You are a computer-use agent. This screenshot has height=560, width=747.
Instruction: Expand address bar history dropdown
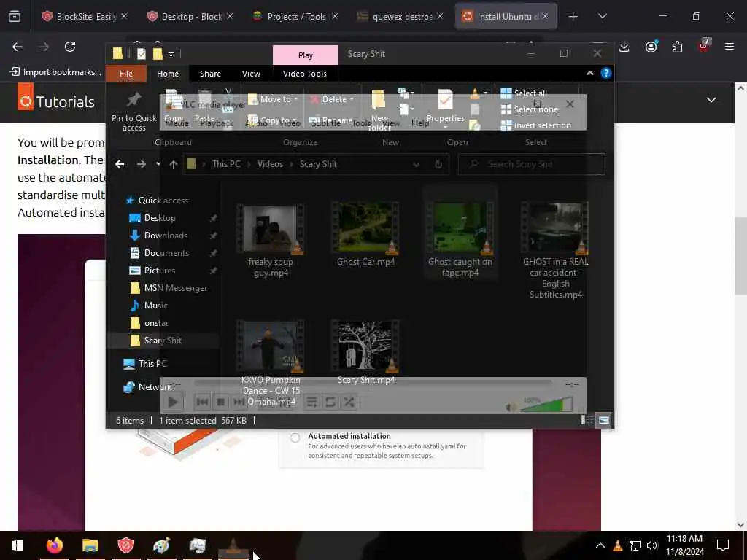click(417, 164)
